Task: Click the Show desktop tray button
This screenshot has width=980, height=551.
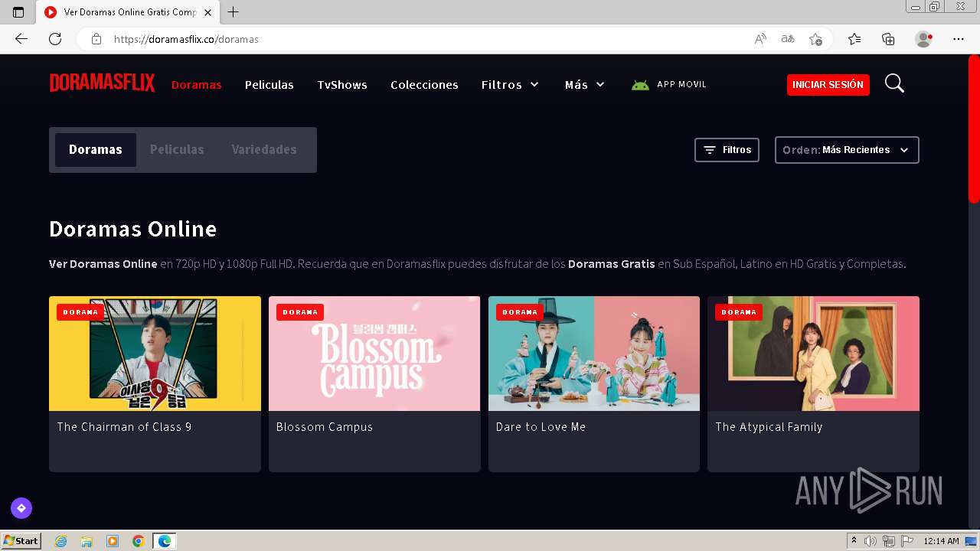Action: 972,541
